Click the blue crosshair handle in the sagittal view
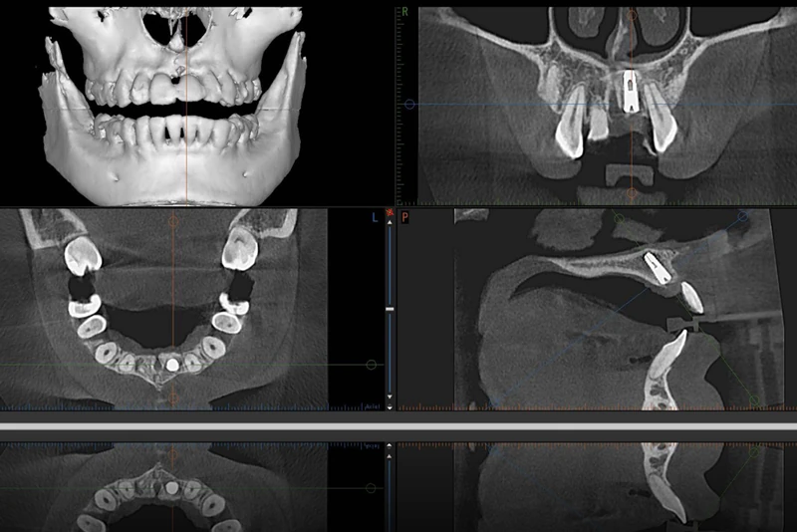Screen dimensions: 797x532 tap(743, 216)
